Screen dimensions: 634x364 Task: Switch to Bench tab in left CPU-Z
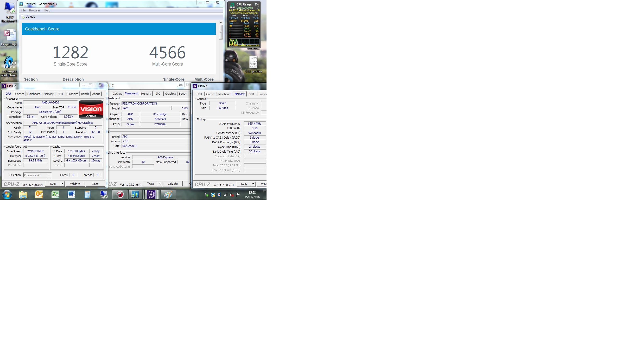[85, 94]
